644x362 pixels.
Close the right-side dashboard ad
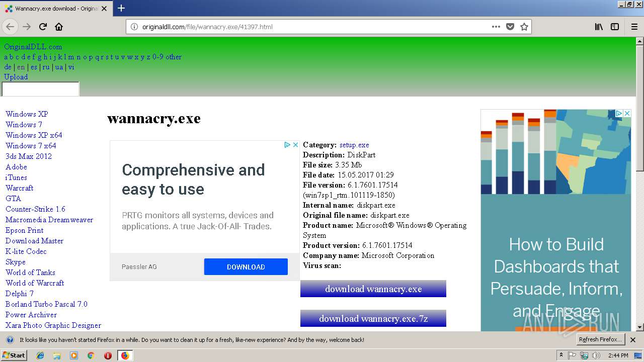(x=627, y=114)
